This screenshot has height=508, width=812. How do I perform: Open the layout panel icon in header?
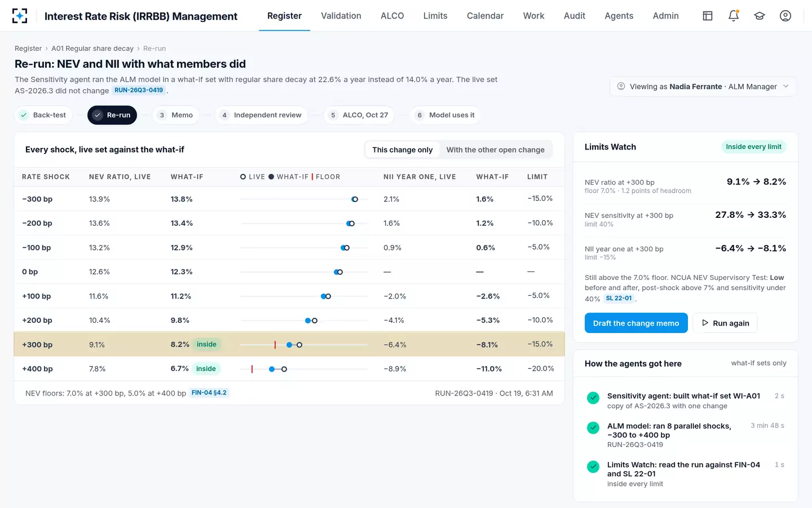point(708,16)
